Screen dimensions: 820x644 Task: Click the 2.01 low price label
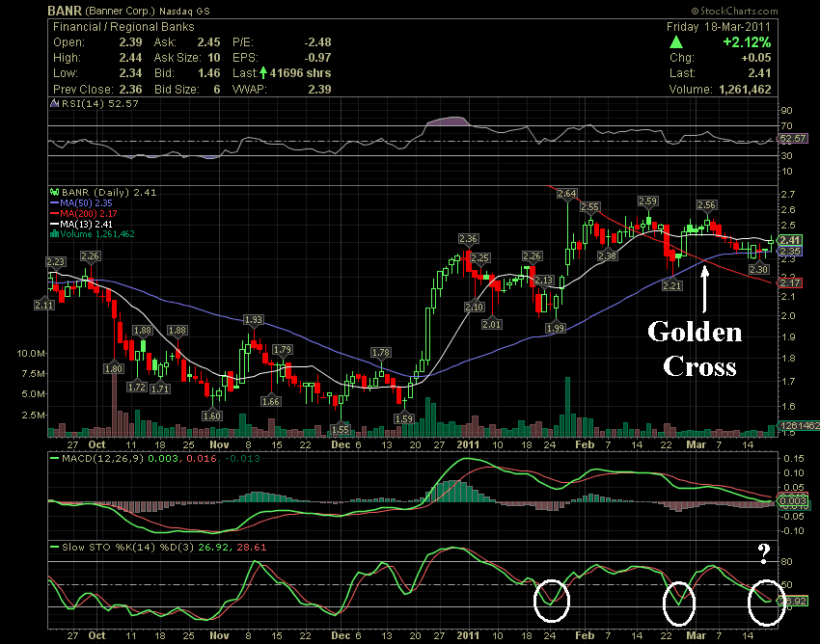coord(492,325)
